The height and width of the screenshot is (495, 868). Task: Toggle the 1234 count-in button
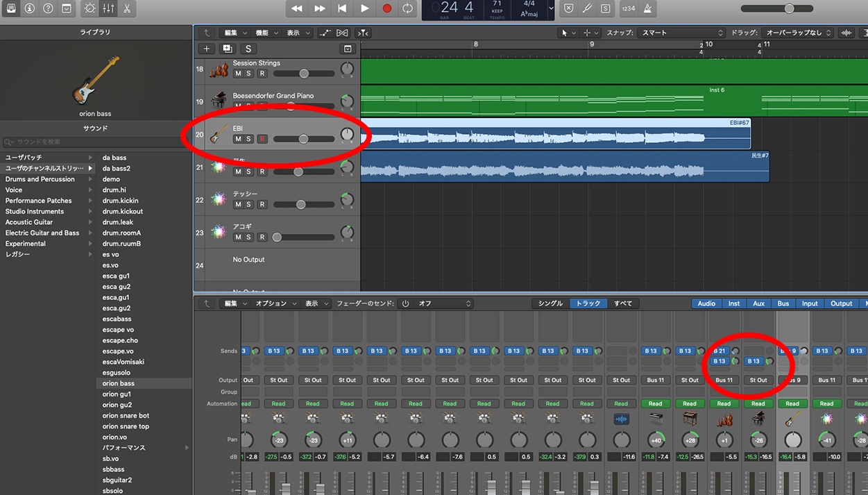tap(628, 8)
